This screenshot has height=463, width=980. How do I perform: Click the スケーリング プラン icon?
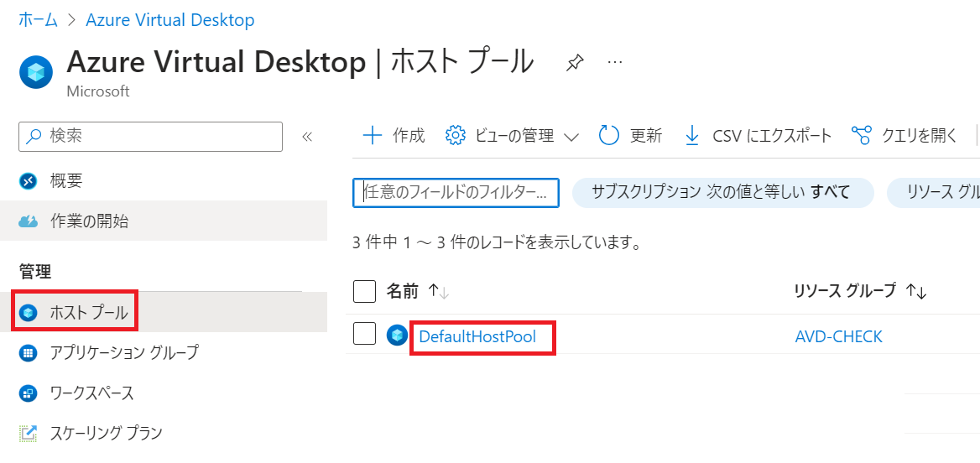click(29, 432)
